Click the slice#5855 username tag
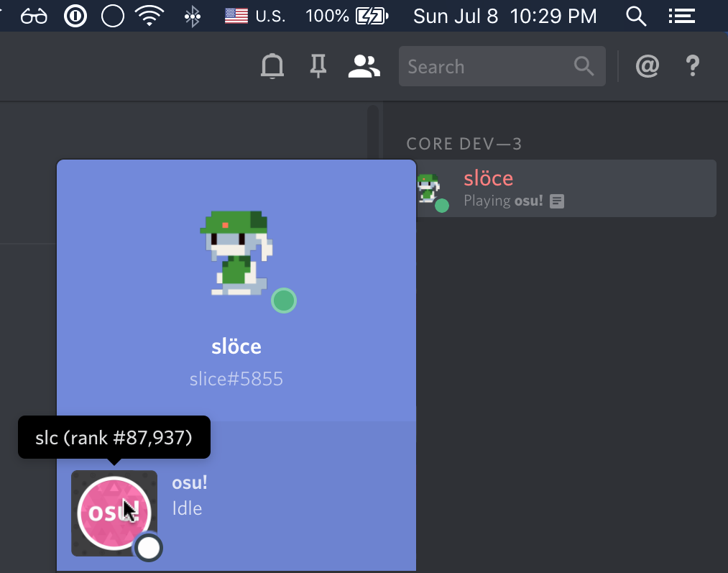This screenshot has width=728, height=573. 236,379
